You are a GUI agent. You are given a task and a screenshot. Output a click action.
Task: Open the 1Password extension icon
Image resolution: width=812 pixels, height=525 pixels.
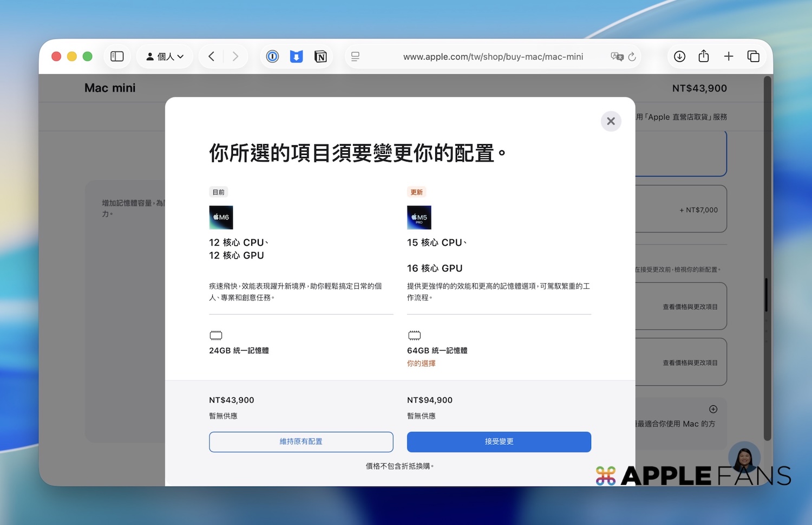tap(272, 56)
